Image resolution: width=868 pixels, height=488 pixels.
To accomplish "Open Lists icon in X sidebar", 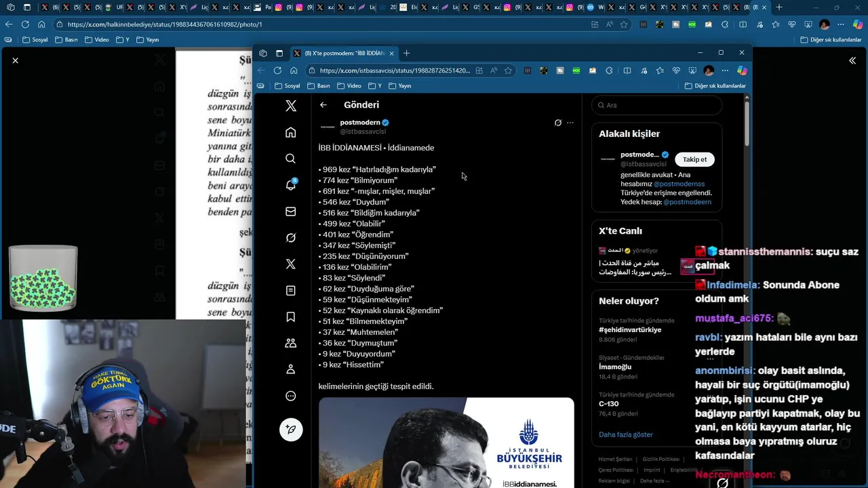I will 290,291.
